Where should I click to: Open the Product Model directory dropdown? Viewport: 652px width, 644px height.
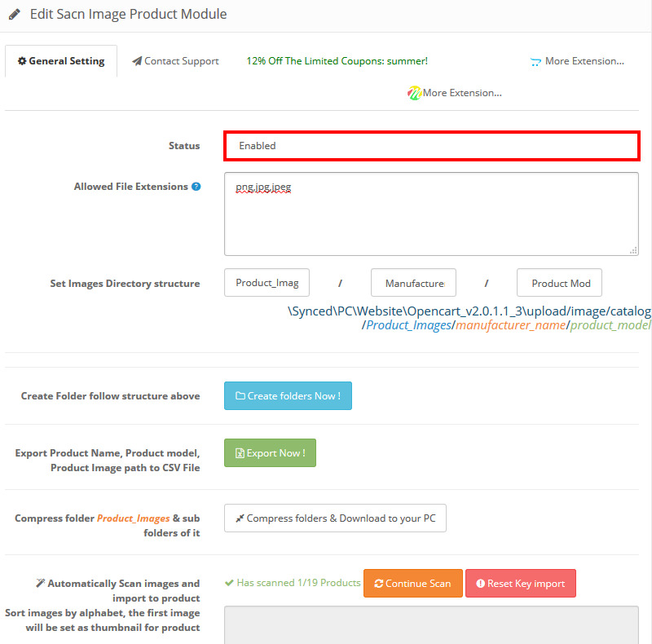[559, 283]
